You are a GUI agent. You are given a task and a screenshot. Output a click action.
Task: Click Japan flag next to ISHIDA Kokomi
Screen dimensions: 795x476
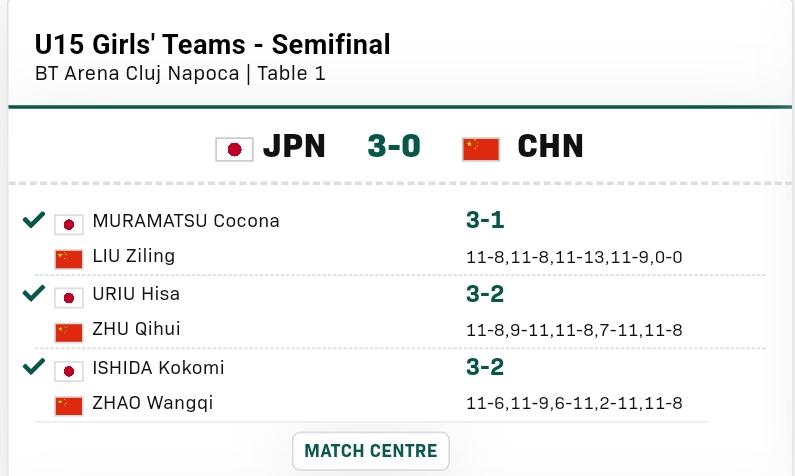pos(68,370)
